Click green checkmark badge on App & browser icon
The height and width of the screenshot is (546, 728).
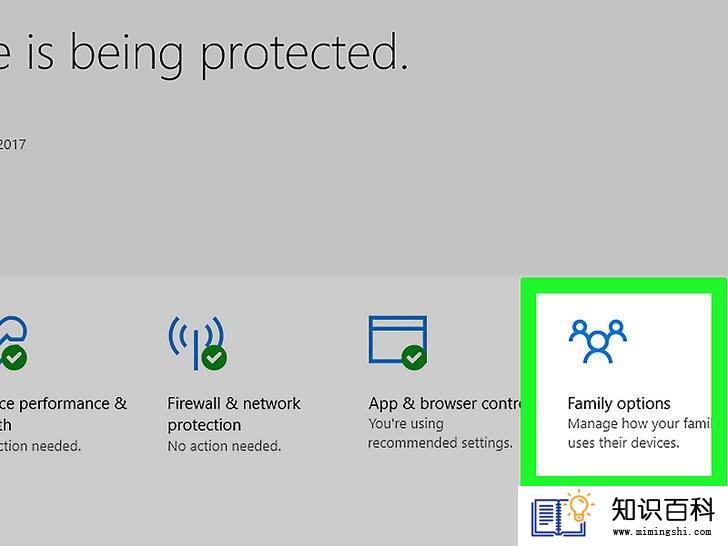[x=414, y=358]
